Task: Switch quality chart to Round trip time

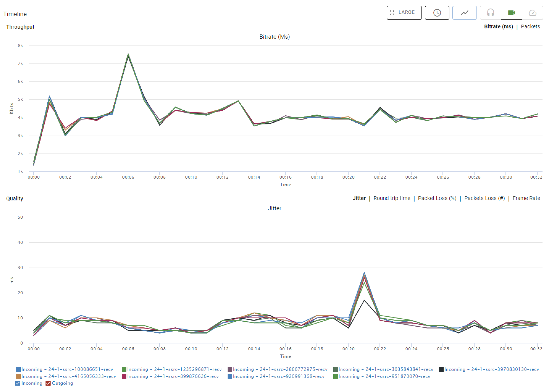Action: click(x=392, y=198)
